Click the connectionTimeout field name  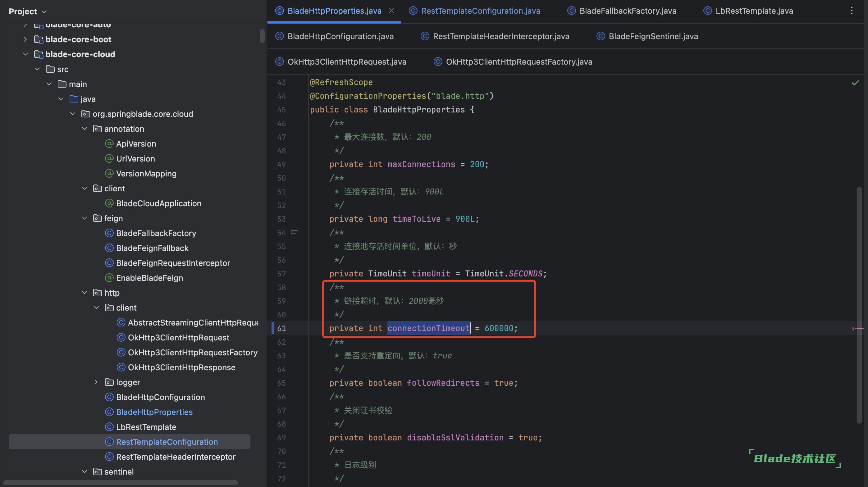click(x=429, y=328)
